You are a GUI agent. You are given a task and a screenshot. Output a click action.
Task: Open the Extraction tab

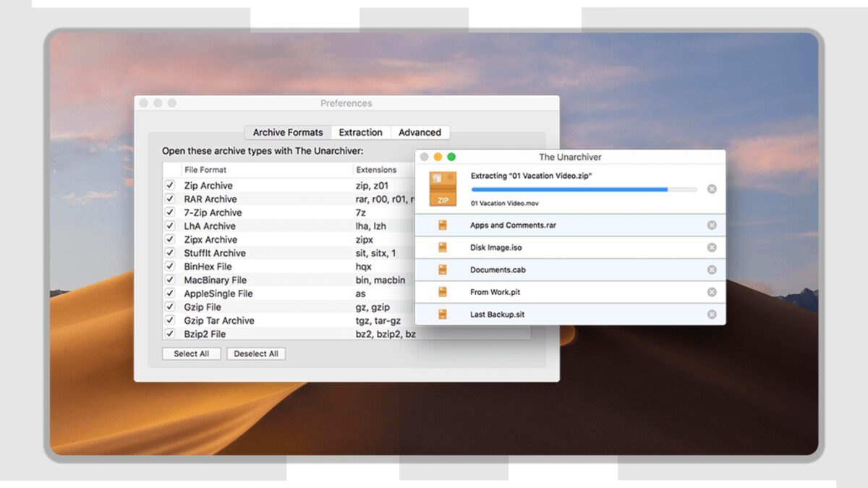click(x=361, y=132)
